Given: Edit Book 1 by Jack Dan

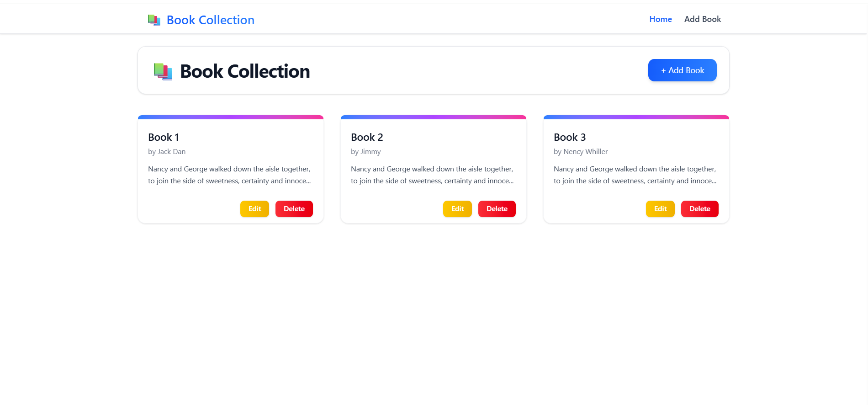Looking at the screenshot, I should coord(254,208).
